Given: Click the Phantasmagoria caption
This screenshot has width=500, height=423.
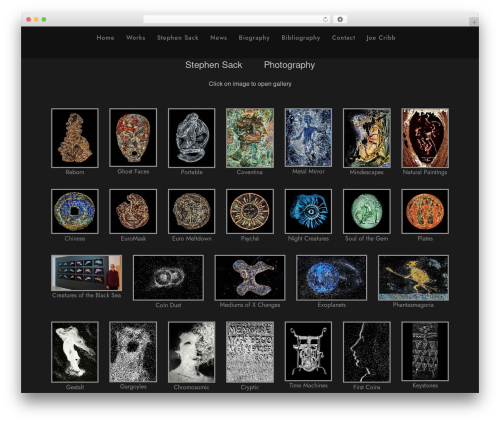Looking at the screenshot, I should tap(413, 305).
